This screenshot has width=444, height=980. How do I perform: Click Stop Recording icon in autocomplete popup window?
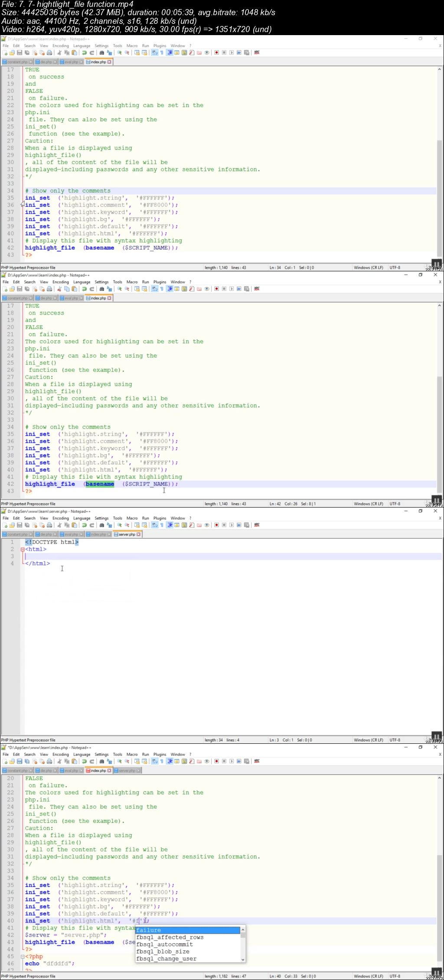(x=224, y=761)
